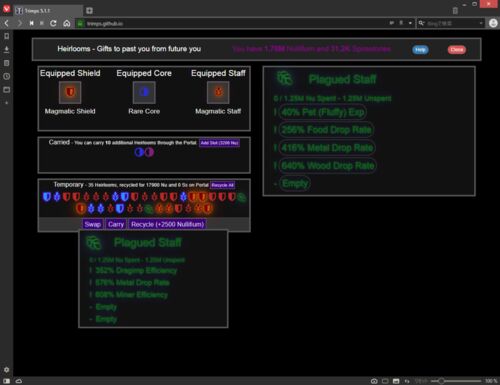
Task: Select the equipped Rare Core icon
Action: [144, 92]
